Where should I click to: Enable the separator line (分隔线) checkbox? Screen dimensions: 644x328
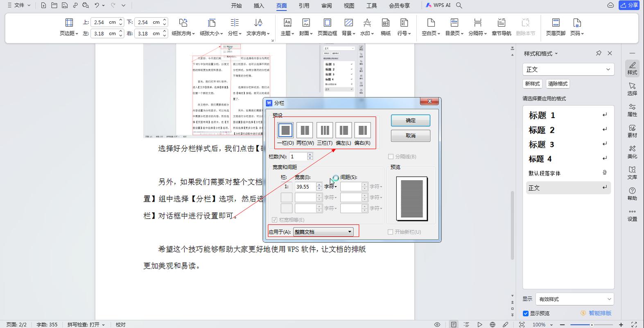click(391, 157)
